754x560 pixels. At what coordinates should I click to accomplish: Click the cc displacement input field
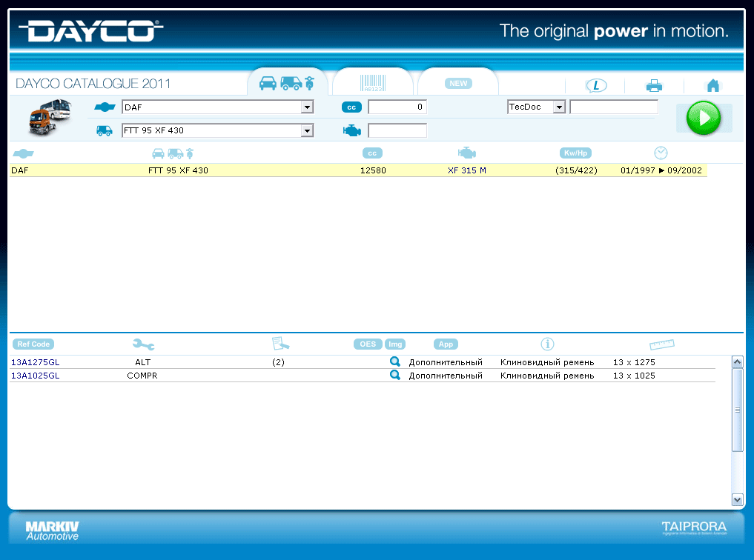click(397, 107)
